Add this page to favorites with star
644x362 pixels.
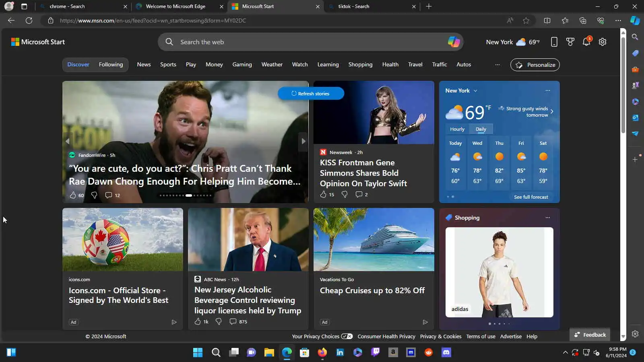[x=526, y=21]
